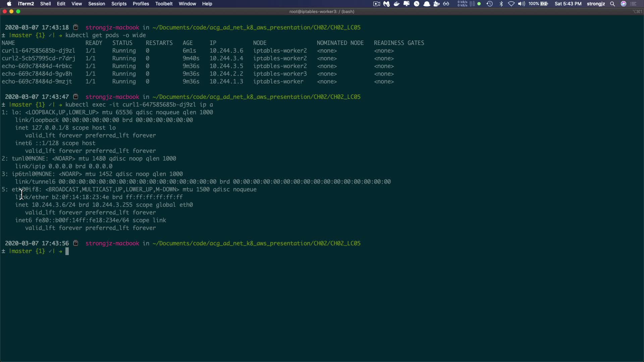644x362 pixels.
Task: Open the Scripts menu
Action: [x=119, y=4]
